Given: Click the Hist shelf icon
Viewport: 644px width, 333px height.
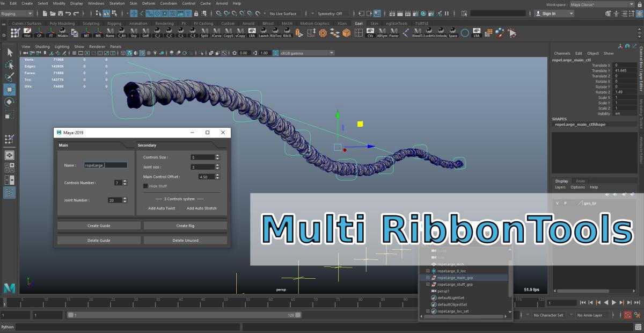Looking at the screenshot, I should click(x=27, y=33).
